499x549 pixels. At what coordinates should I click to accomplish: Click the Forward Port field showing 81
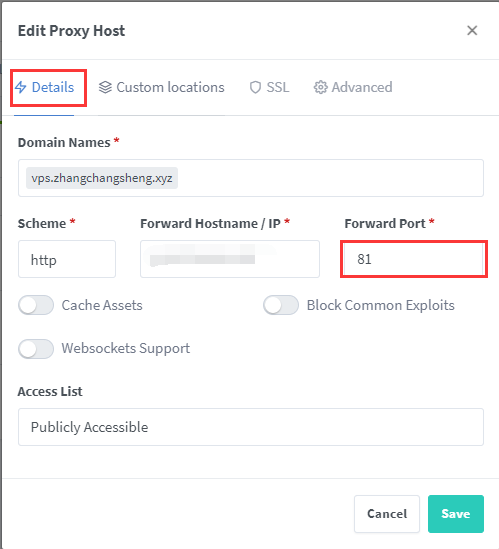click(414, 259)
